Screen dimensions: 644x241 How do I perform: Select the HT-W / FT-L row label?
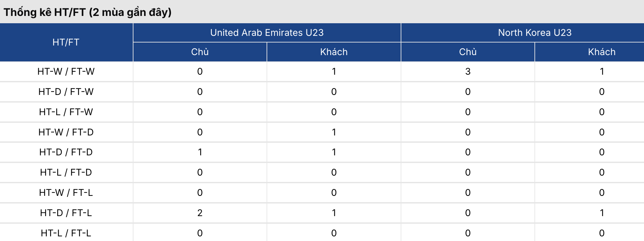click(66, 193)
